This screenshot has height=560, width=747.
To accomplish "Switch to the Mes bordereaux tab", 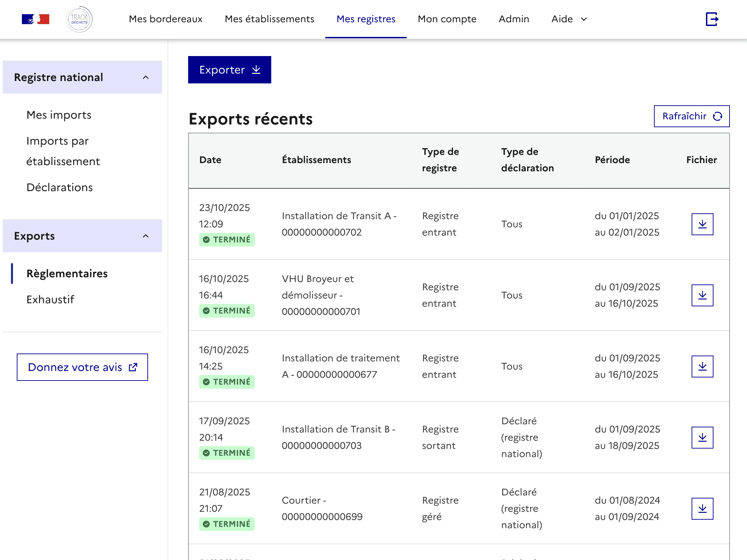I will coord(166,19).
